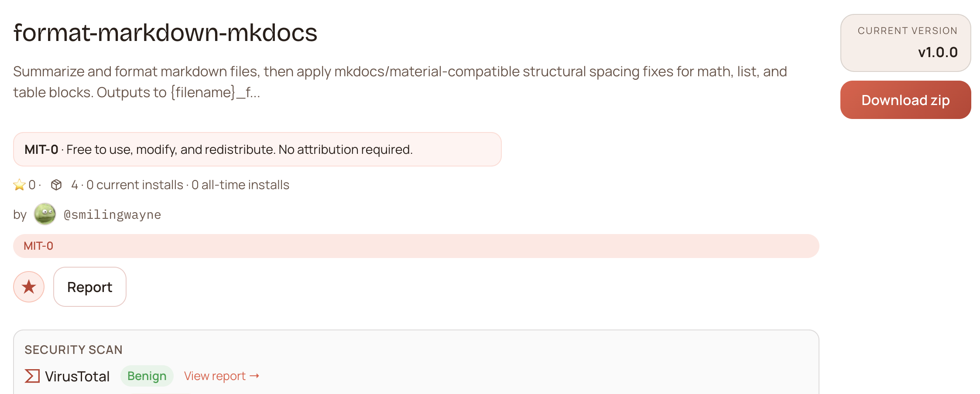980x394 pixels.
Task: Click the Benign scan status badge
Action: coord(147,376)
